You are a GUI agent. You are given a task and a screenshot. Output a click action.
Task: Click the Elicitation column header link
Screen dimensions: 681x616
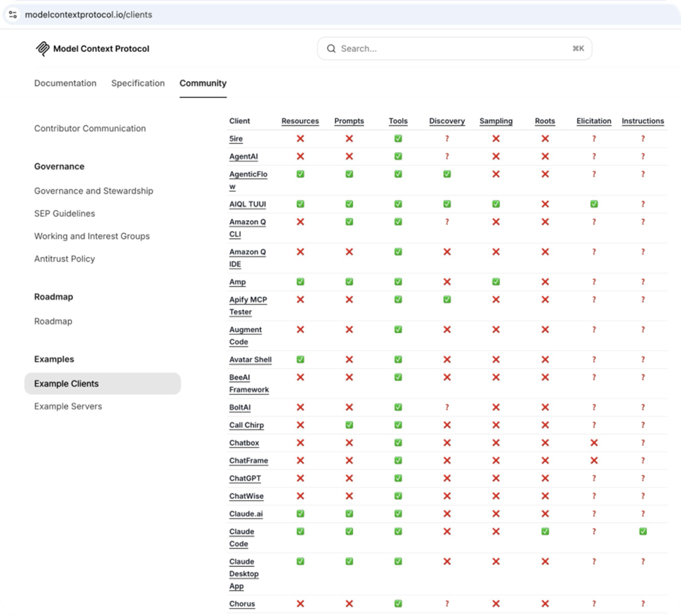pyautogui.click(x=593, y=121)
